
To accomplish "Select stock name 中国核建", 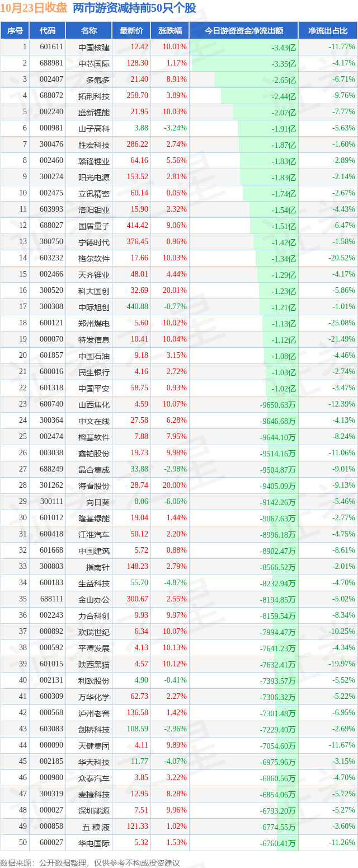I will pyautogui.click(x=94, y=47).
